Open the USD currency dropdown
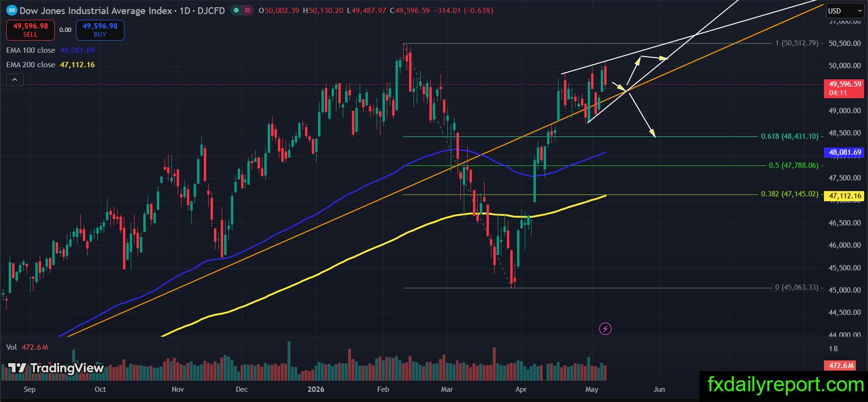The image size is (868, 402). click(x=845, y=11)
